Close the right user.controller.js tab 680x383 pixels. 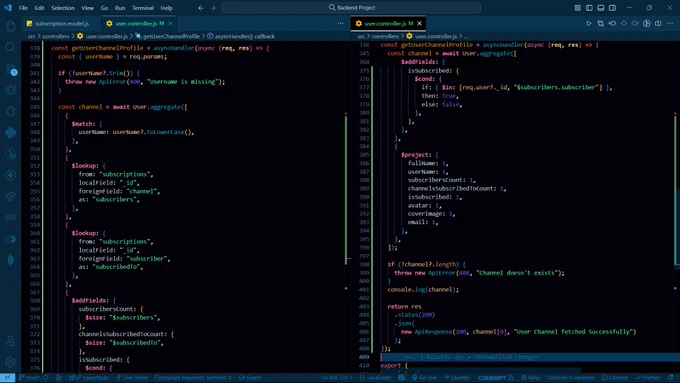coord(419,23)
